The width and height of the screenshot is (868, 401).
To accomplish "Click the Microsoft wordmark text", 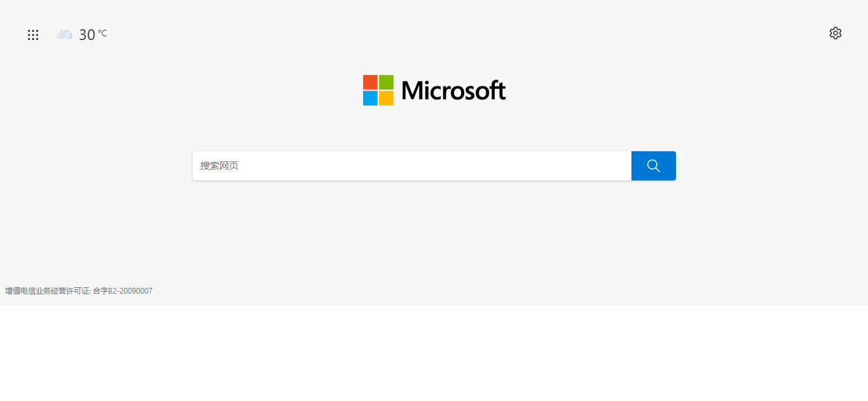I will 453,90.
